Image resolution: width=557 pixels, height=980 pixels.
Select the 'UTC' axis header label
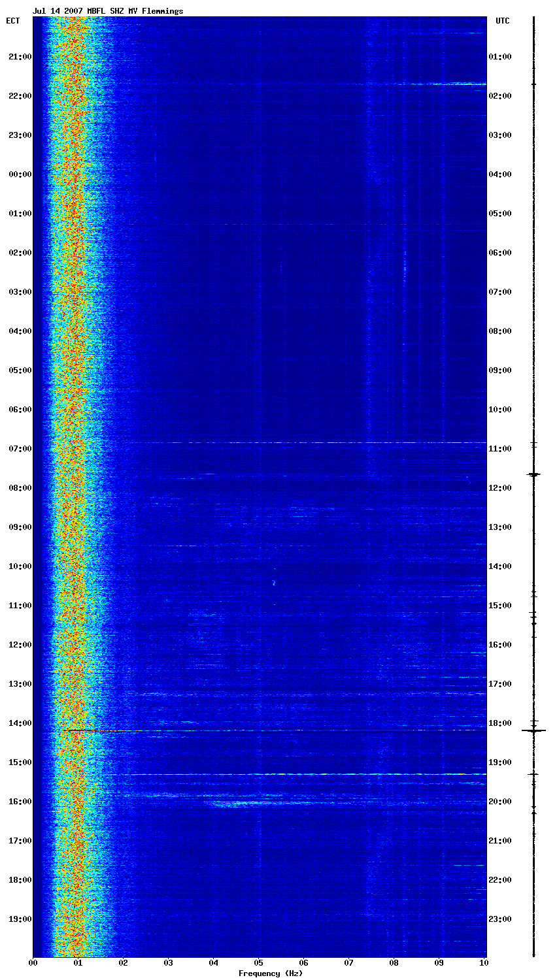(x=502, y=21)
